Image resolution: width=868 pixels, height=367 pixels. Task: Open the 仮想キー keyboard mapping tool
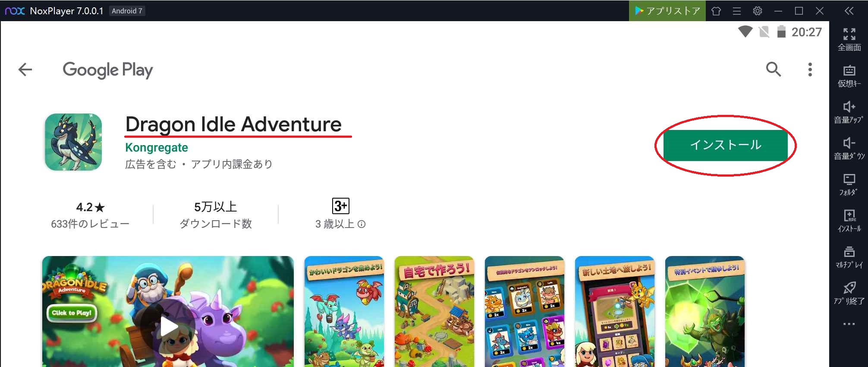(849, 76)
